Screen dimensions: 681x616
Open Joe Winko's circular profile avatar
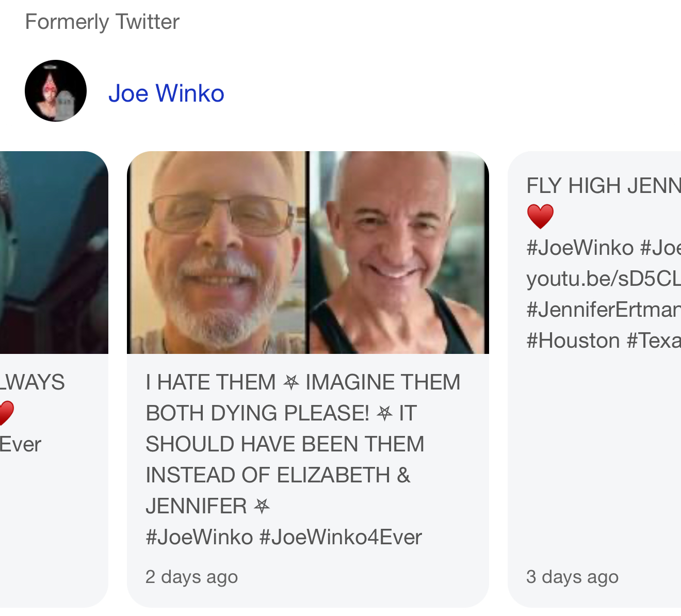tap(56, 91)
